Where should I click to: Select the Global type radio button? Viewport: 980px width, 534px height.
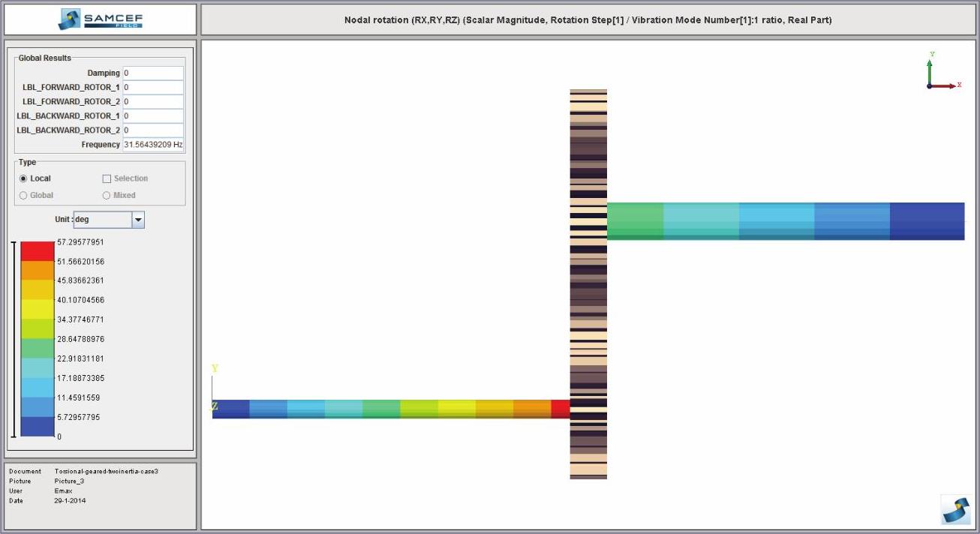(23, 195)
